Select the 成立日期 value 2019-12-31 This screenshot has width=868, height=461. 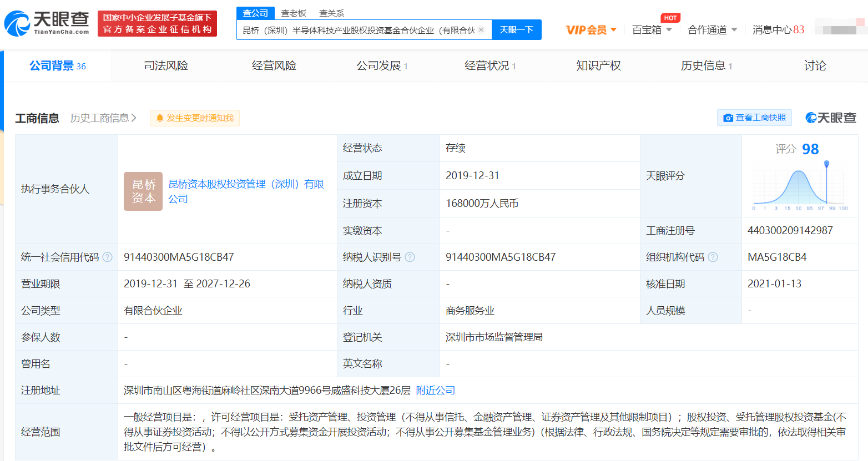pos(472,176)
